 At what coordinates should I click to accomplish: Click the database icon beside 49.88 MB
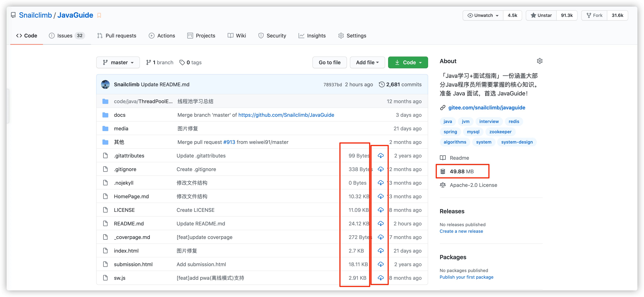point(442,171)
